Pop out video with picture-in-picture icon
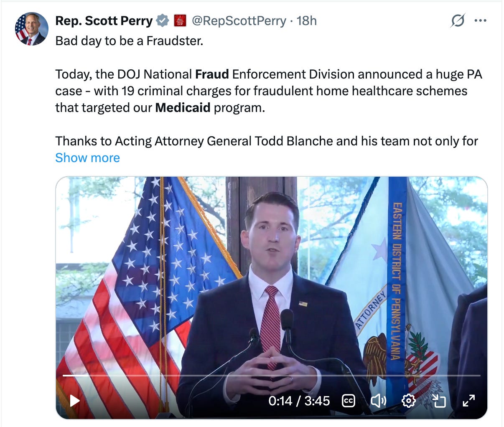 click(x=439, y=401)
